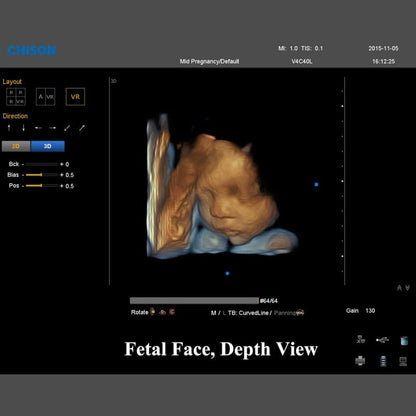
Task: Set view direction to up arrow
Action: click(9, 128)
